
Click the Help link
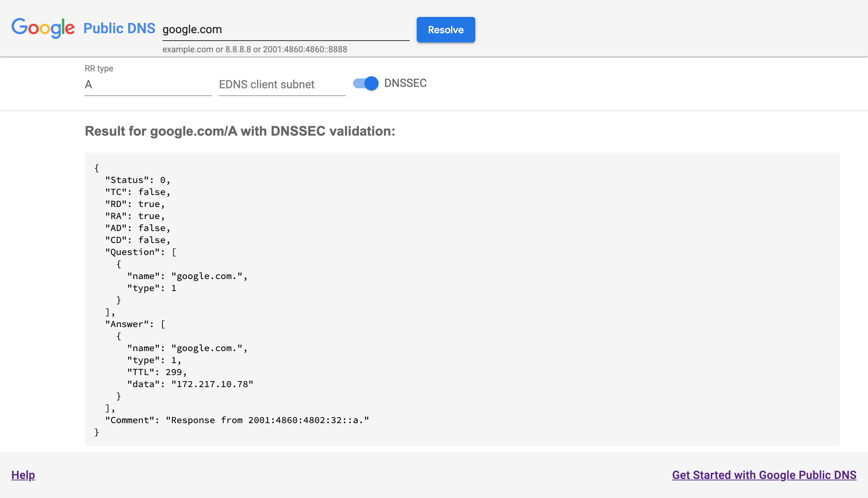(23, 475)
